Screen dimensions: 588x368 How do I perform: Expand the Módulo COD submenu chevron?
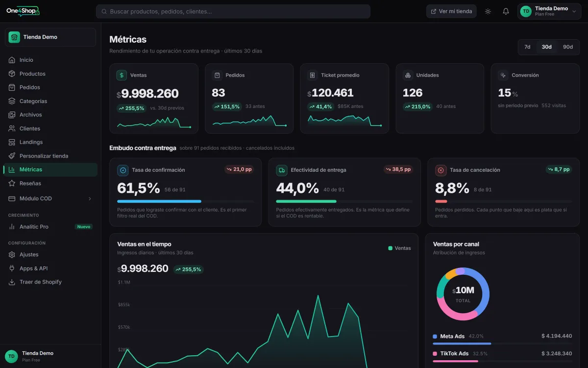90,199
